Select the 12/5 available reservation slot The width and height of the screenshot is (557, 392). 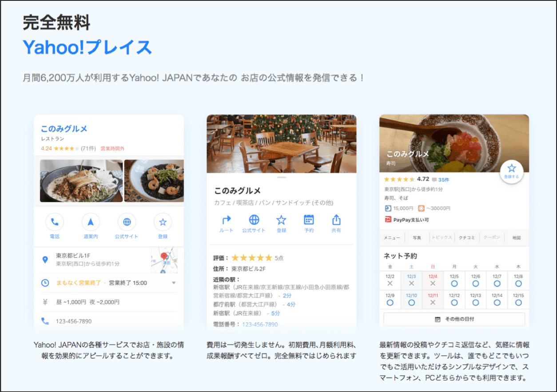coord(454,280)
